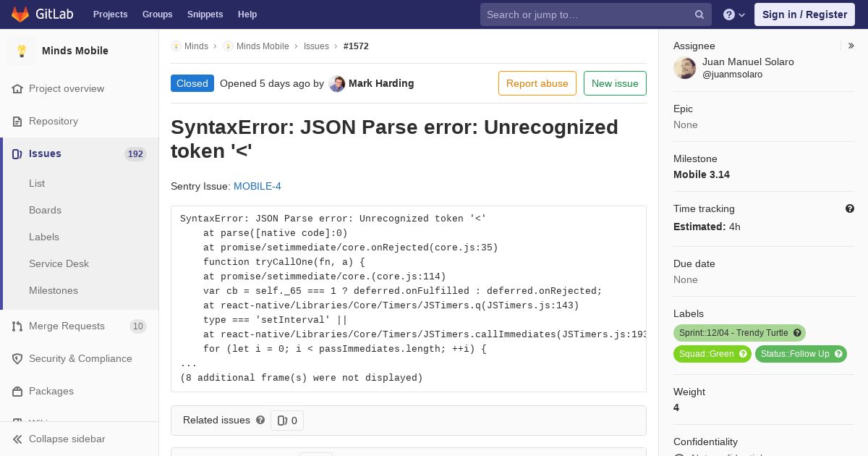The width and height of the screenshot is (868, 456).
Task: Open Mark Harding's profile link
Action: pos(381,83)
